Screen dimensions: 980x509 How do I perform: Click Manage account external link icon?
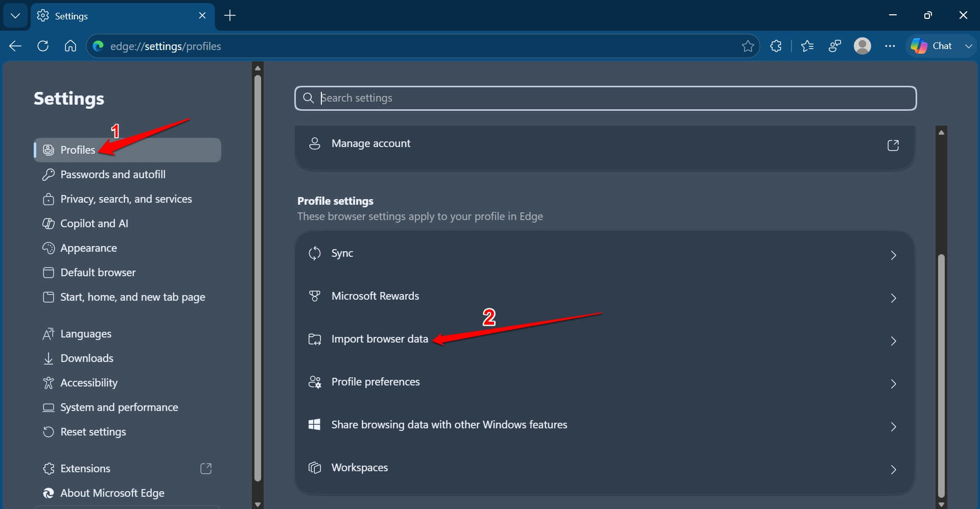pyautogui.click(x=893, y=145)
